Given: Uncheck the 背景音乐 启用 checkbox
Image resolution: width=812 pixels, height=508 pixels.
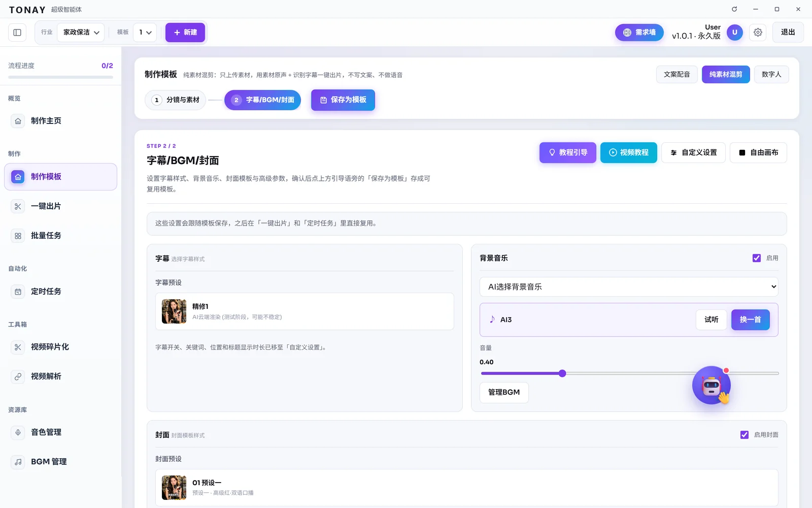Looking at the screenshot, I should [x=757, y=258].
